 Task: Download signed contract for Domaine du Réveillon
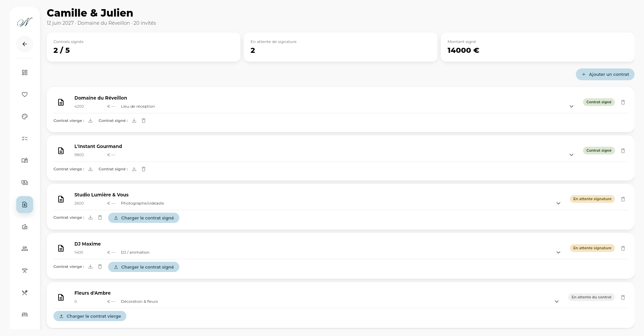point(134,121)
